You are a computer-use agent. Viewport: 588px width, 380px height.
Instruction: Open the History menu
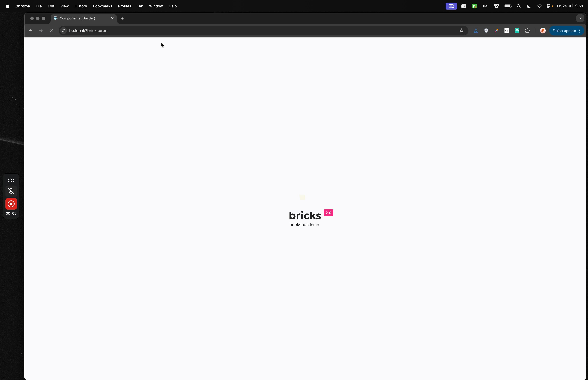click(81, 6)
